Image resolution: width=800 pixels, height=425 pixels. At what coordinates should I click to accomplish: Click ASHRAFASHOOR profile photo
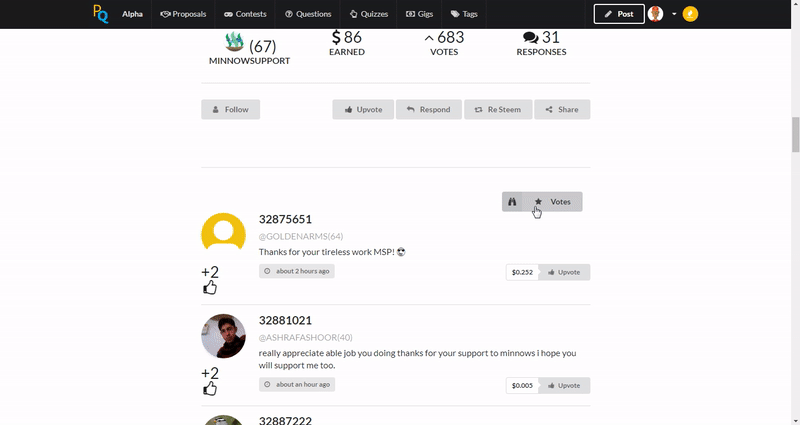223,336
